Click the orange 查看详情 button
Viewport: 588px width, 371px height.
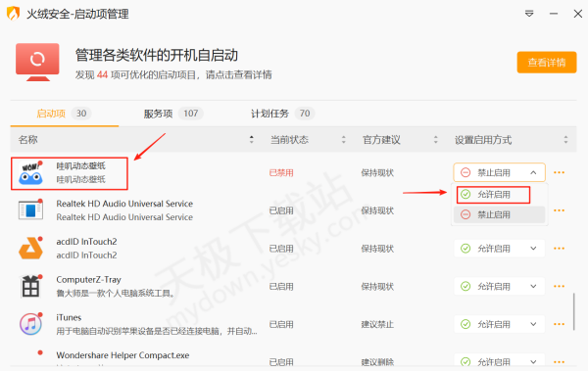tap(547, 63)
